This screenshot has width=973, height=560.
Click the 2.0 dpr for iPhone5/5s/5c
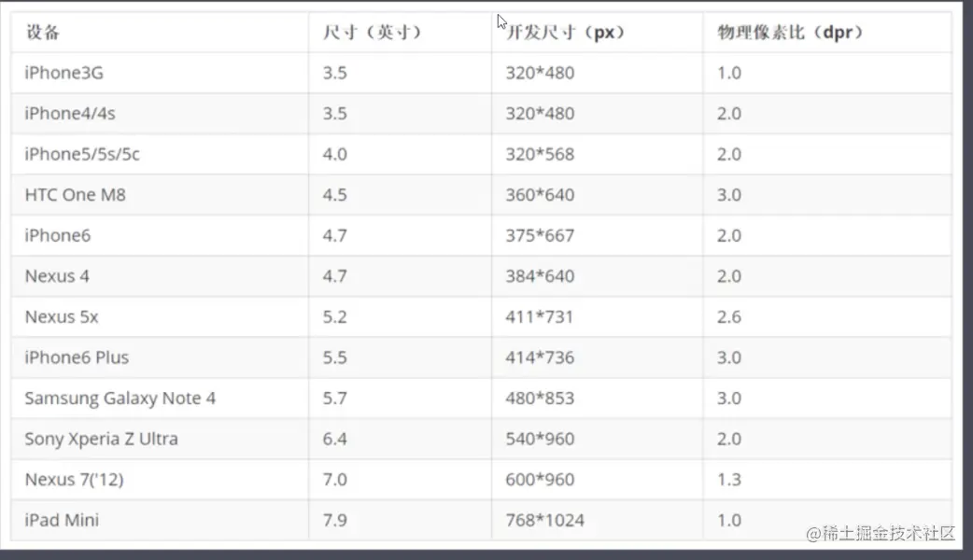pyautogui.click(x=729, y=154)
